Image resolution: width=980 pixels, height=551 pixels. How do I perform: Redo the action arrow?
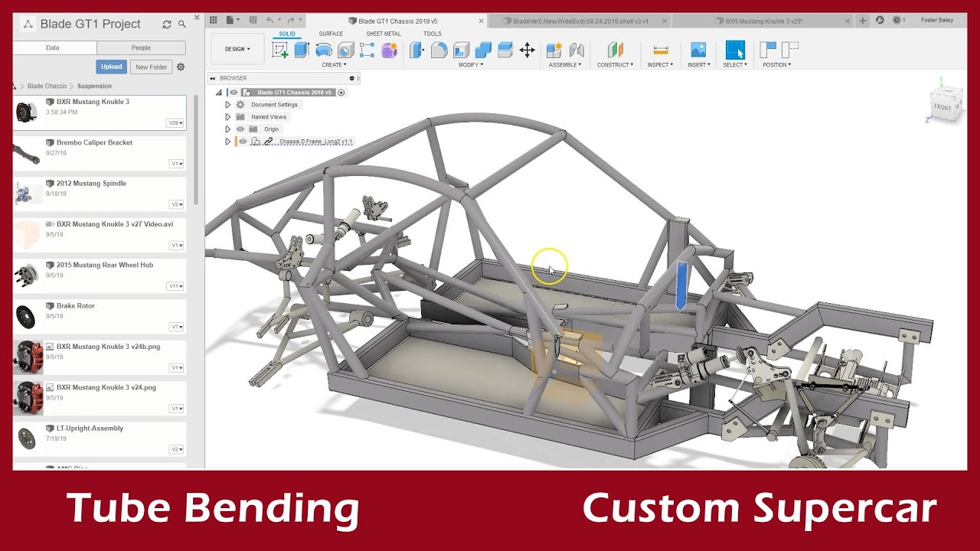coord(291,20)
